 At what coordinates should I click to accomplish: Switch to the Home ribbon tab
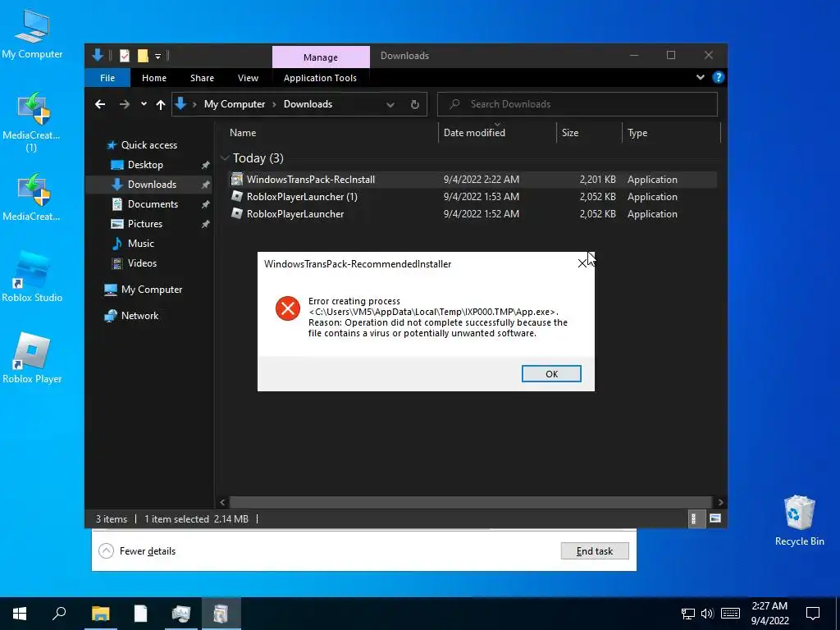[x=153, y=78]
